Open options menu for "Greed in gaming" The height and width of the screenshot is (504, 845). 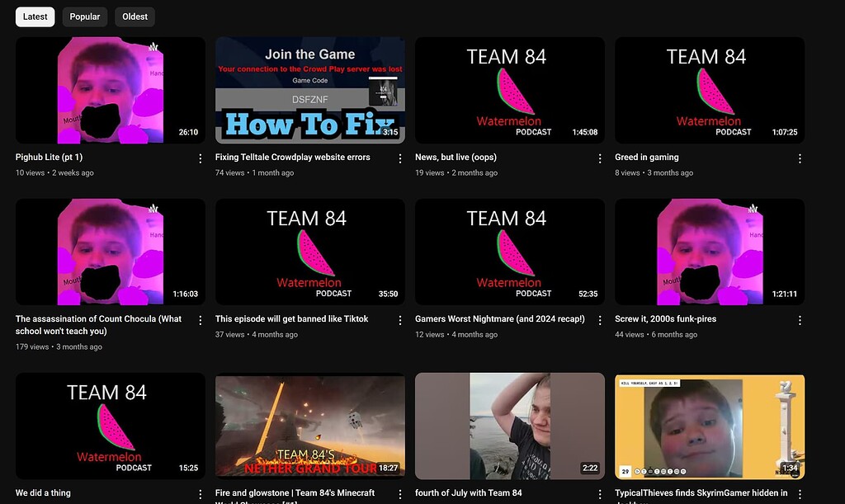click(x=799, y=158)
